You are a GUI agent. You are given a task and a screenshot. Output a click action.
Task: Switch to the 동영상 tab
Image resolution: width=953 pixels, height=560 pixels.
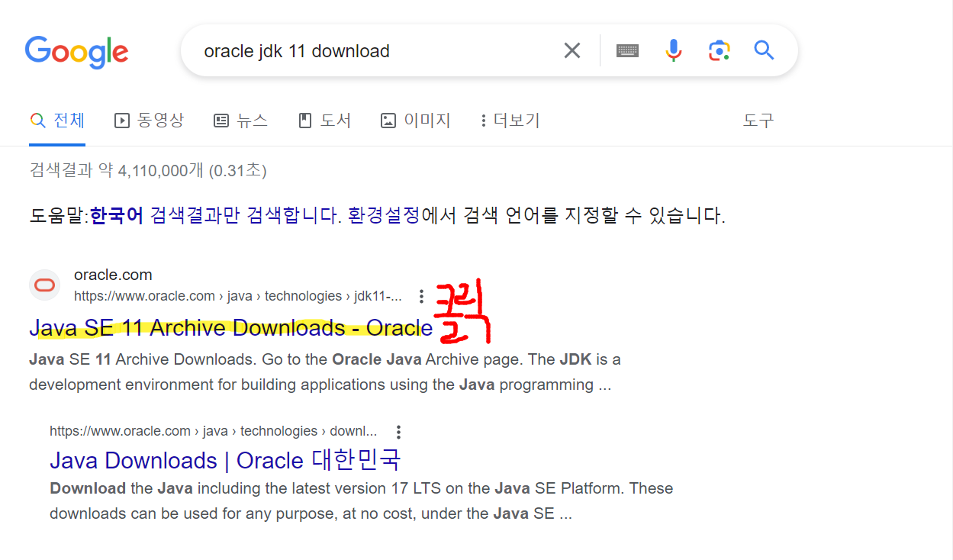coord(150,120)
